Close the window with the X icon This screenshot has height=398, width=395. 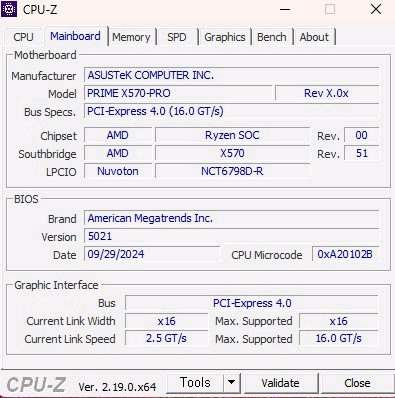pyautogui.click(x=376, y=9)
